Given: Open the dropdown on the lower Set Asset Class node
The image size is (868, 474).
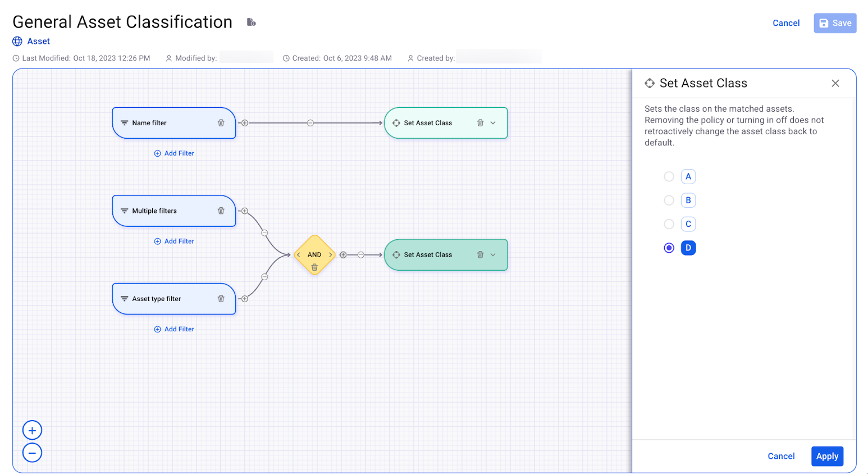Looking at the screenshot, I should pos(493,254).
